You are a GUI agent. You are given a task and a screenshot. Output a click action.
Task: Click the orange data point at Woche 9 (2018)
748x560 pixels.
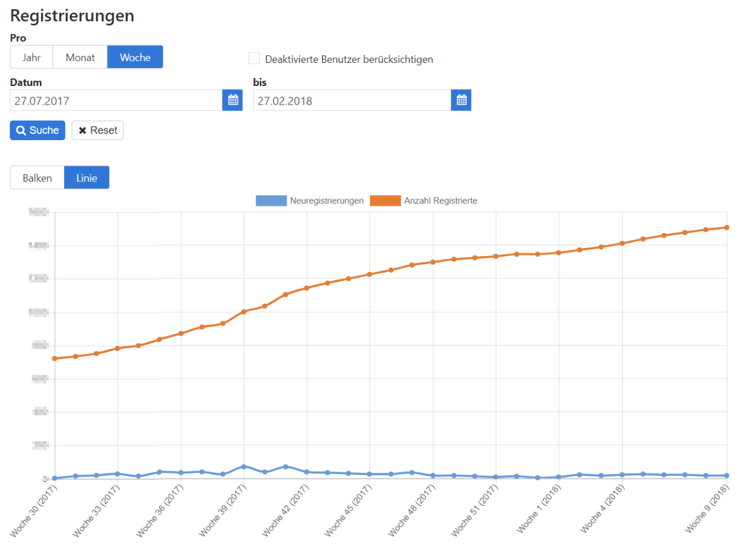(x=727, y=227)
